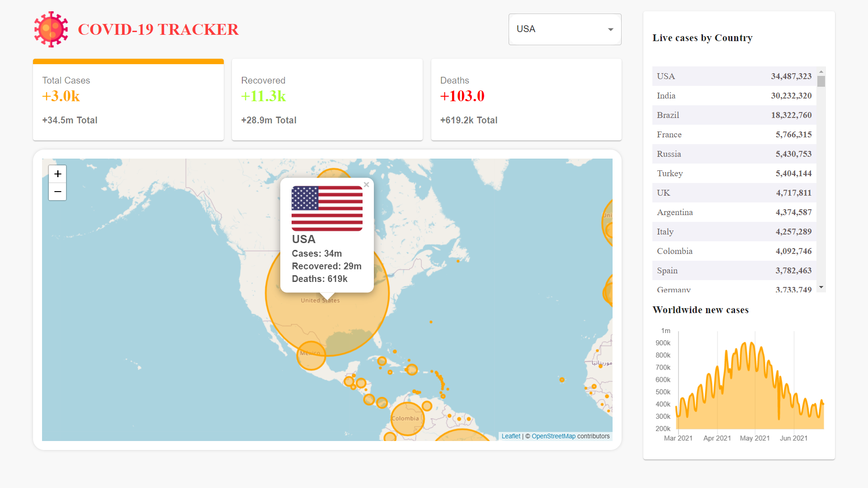Screen dimensions: 868x488
Task: Close the USA map popup
Action: click(x=366, y=184)
